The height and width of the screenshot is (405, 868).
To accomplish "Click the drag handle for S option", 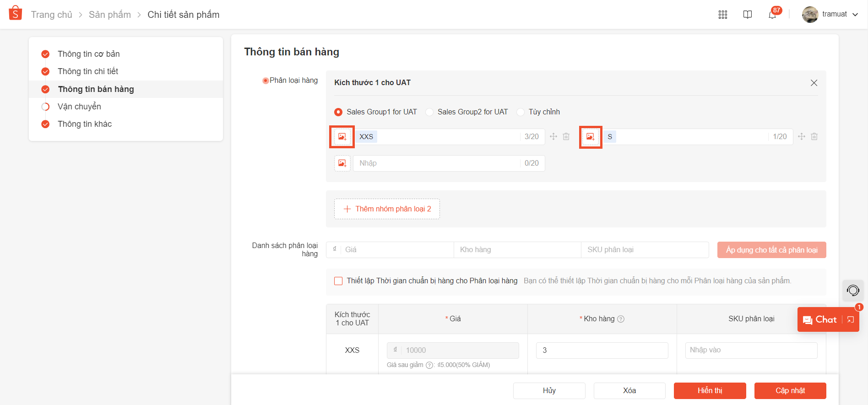I will point(802,137).
